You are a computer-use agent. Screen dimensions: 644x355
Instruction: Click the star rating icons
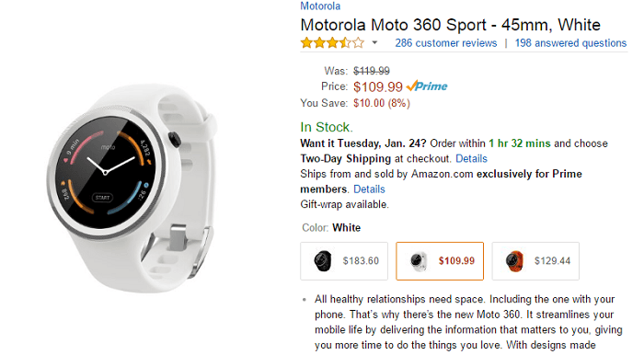pyautogui.click(x=332, y=42)
